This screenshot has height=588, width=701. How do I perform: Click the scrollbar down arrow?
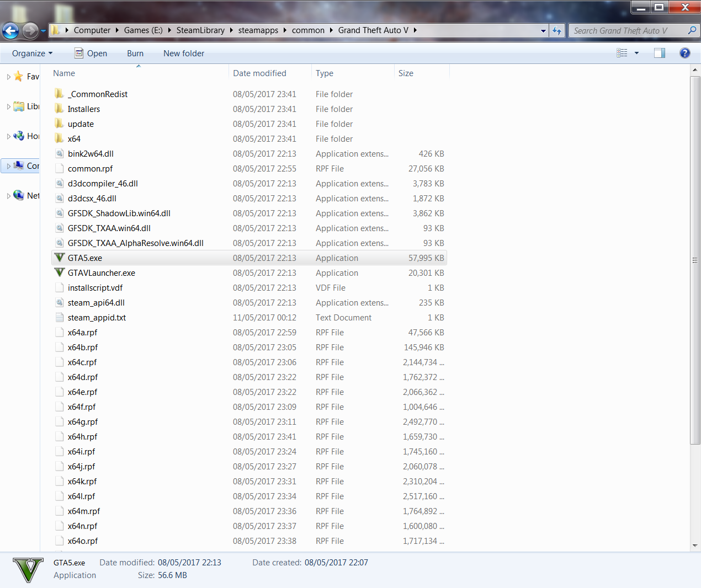tap(695, 546)
